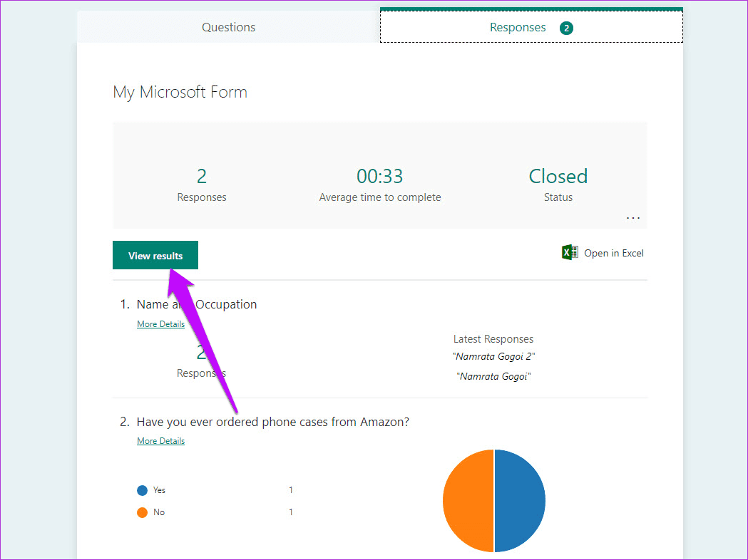748x560 pixels.
Task: Open responses in Excel
Action: (603, 253)
